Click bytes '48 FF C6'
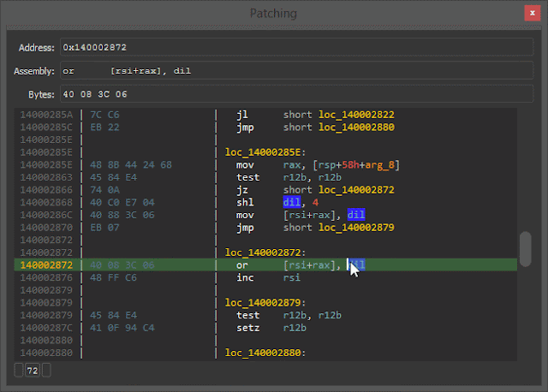This screenshot has height=392, width=548. coord(113,277)
